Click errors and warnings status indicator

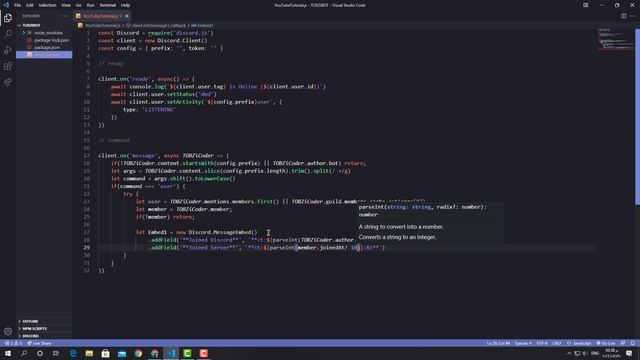coord(14,343)
